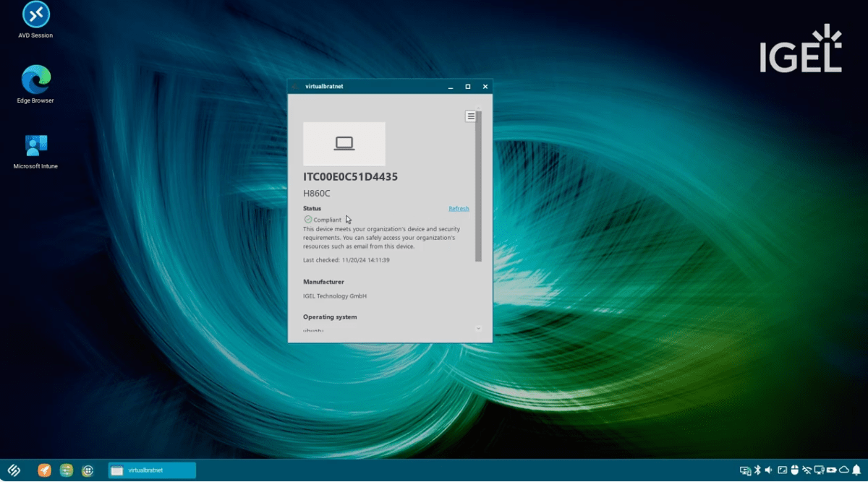Launch Edge Browser from the desktop
This screenshot has height=482, width=868.
(x=35, y=81)
